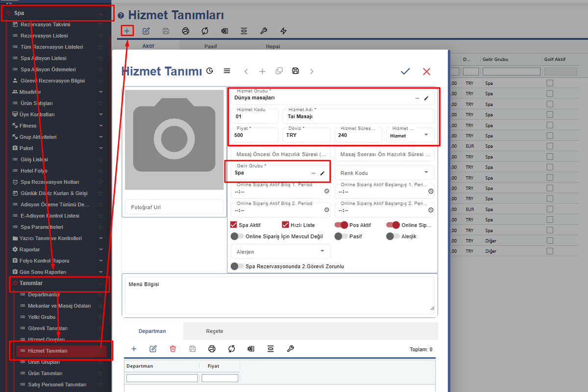Toggle the Pos Aktif switch
The height and width of the screenshot is (392, 588).
(x=341, y=225)
